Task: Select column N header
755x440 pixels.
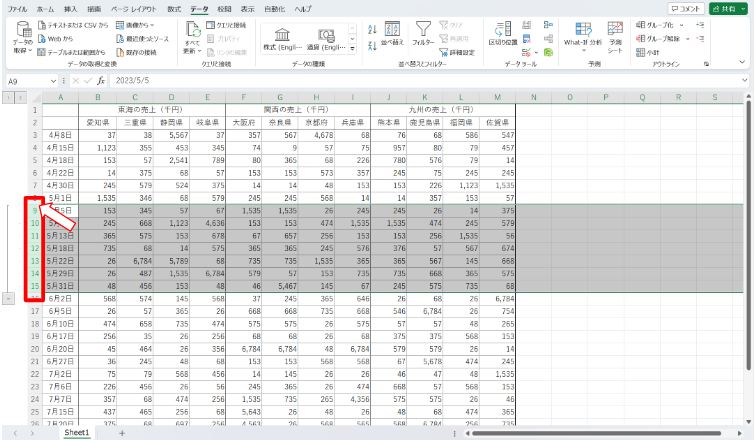Action: [x=534, y=97]
